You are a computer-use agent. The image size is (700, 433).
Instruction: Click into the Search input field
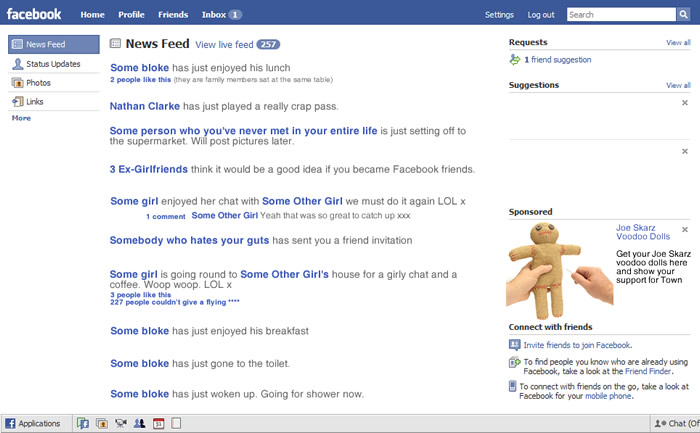pos(621,14)
